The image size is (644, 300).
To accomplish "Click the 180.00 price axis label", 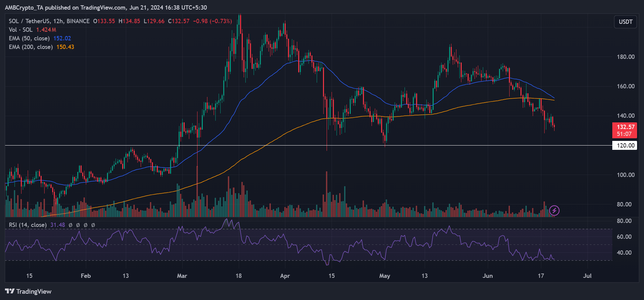I will 626,57.
